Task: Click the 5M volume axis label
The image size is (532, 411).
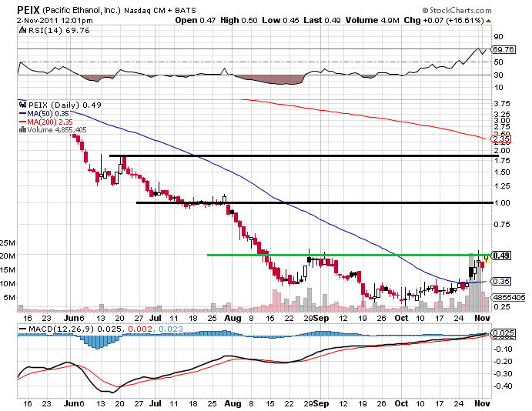Action: pos(9,297)
